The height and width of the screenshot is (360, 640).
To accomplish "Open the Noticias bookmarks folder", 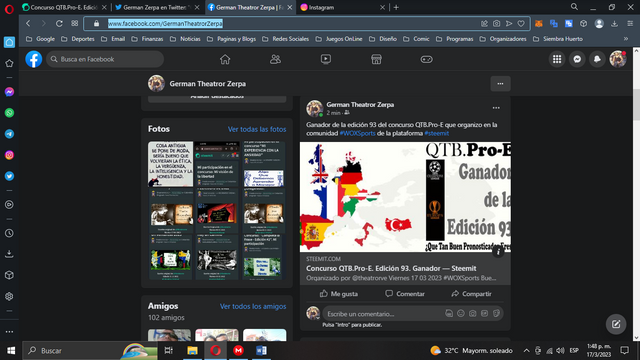I will [185, 39].
